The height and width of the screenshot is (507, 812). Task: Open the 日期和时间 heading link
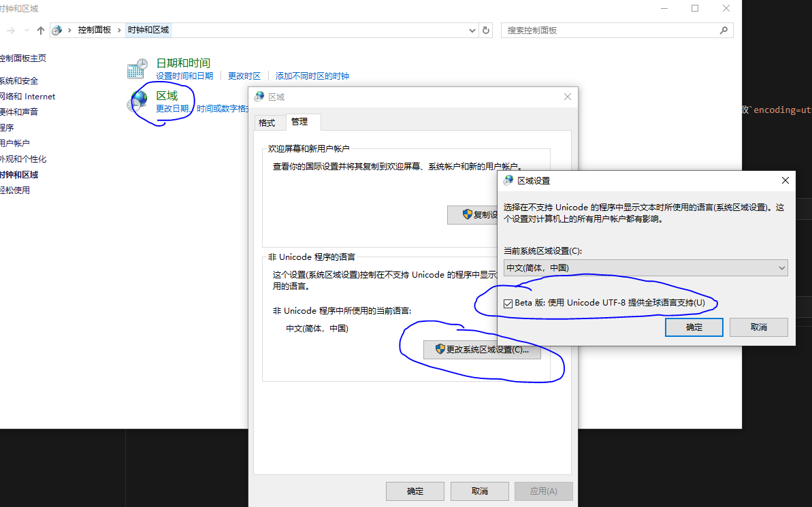pos(183,63)
